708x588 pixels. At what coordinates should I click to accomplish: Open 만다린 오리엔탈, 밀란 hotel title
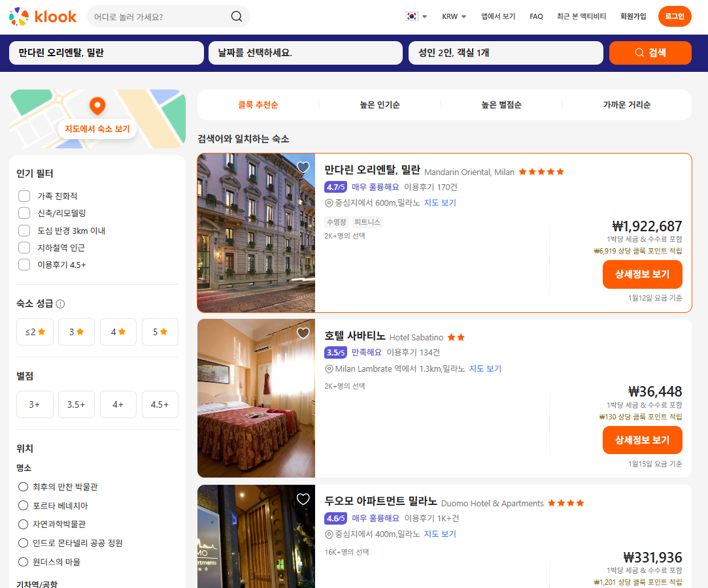[x=373, y=170]
